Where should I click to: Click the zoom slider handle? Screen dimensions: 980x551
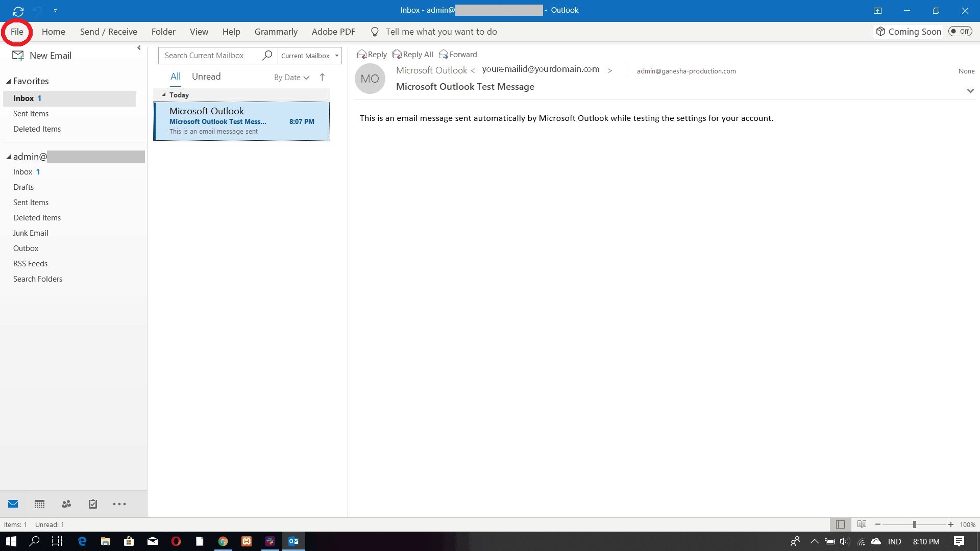[x=915, y=524]
